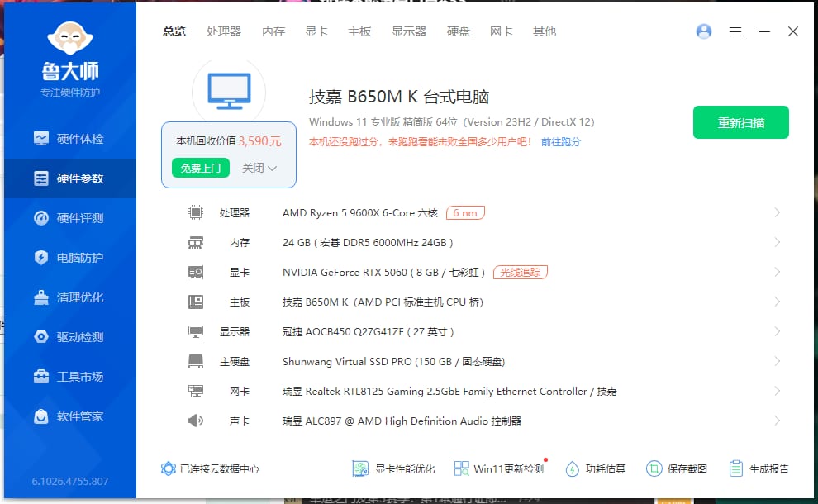Expand the 关闭 dropdown
The image size is (818, 504).
click(259, 168)
